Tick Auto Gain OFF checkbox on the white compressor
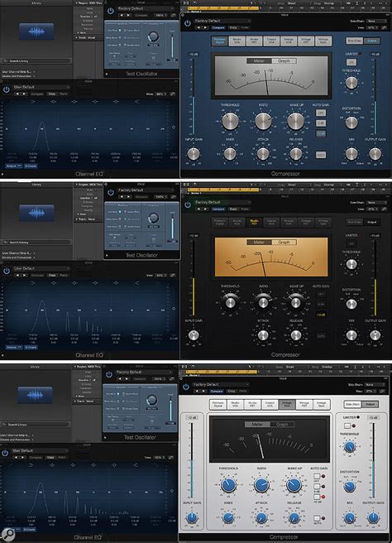392x543 pixels. tap(317, 477)
